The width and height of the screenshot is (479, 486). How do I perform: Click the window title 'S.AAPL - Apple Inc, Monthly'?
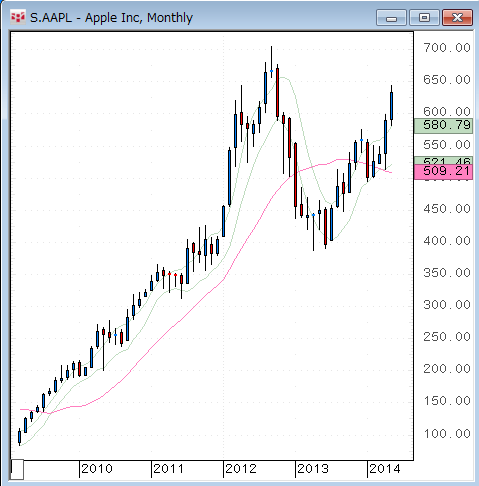pyautogui.click(x=111, y=18)
